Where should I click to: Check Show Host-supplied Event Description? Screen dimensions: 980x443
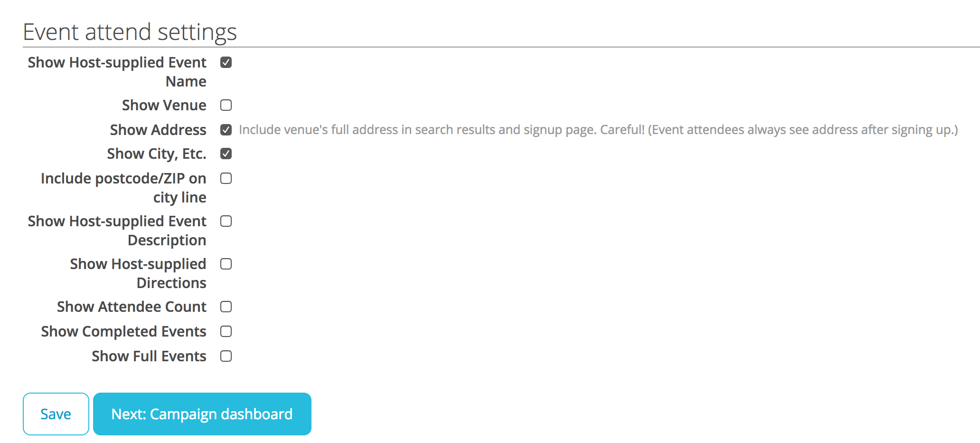pos(226,221)
